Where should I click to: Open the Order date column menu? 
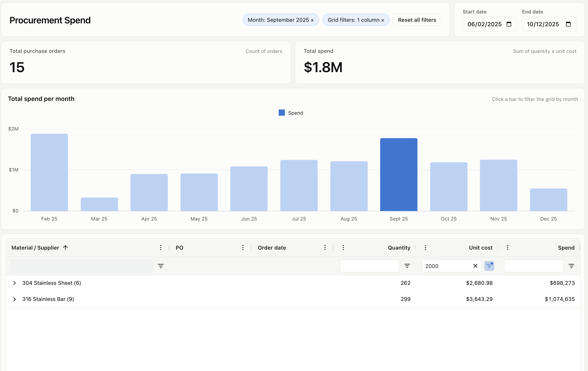pyautogui.click(x=325, y=248)
